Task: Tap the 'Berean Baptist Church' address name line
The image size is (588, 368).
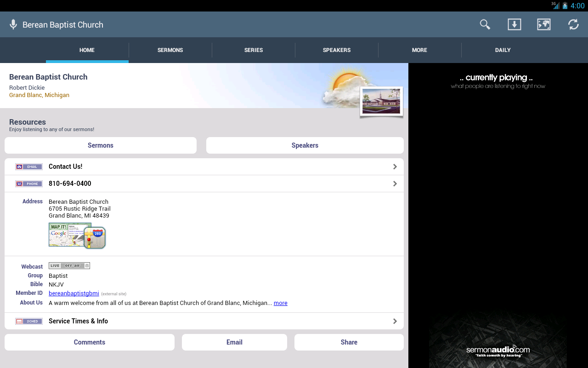Action: (79, 202)
